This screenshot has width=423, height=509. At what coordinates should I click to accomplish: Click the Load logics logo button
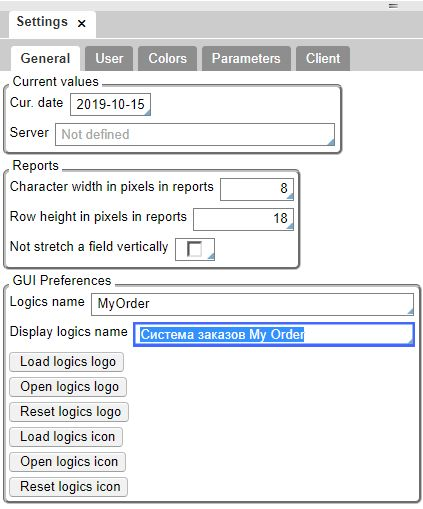pyautogui.click(x=67, y=362)
